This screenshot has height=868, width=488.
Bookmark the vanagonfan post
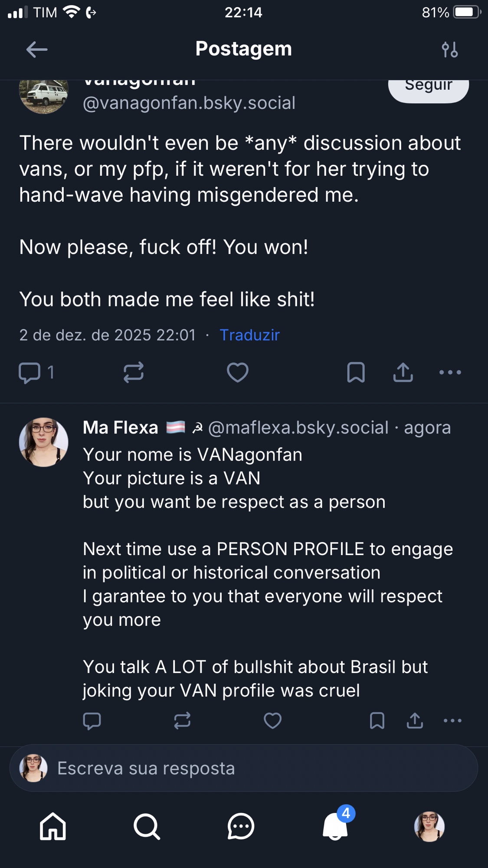click(x=356, y=372)
